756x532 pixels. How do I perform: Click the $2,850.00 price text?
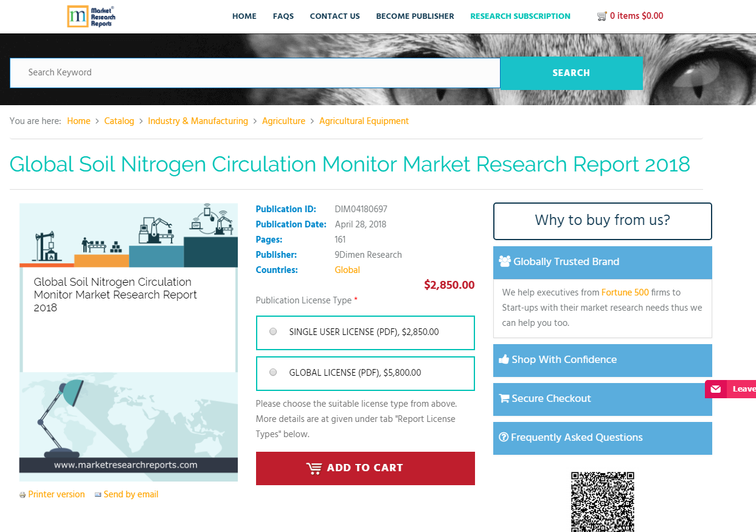[449, 285]
